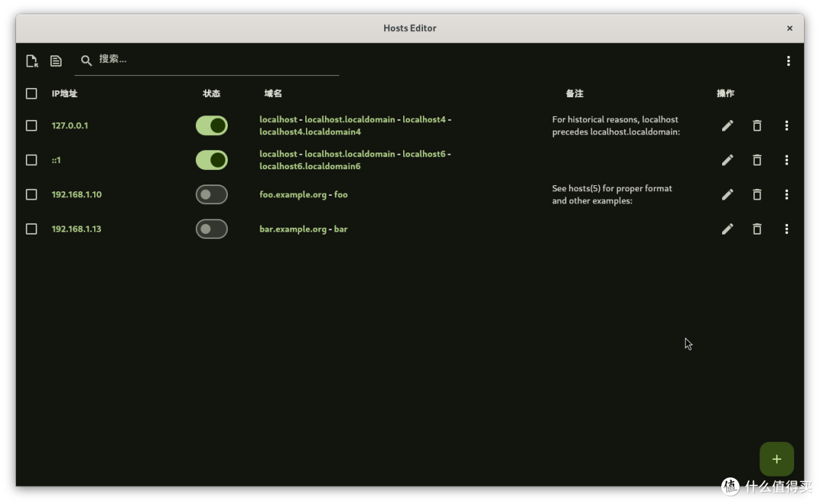Enable the 192.168.1.10 foo.example.org toggle
This screenshot has width=820, height=504.
[212, 194]
